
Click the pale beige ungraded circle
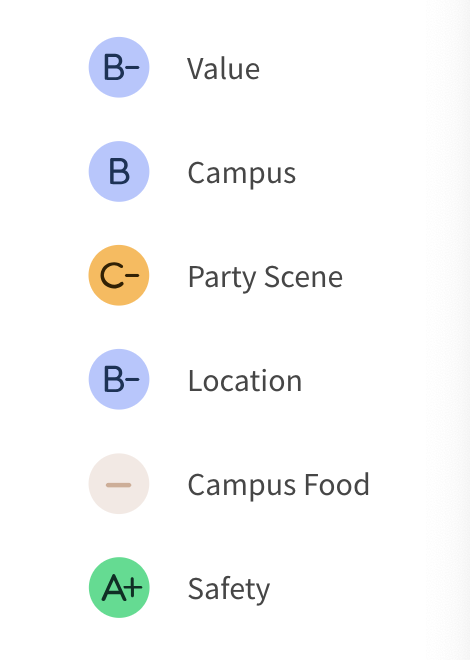[x=119, y=484]
